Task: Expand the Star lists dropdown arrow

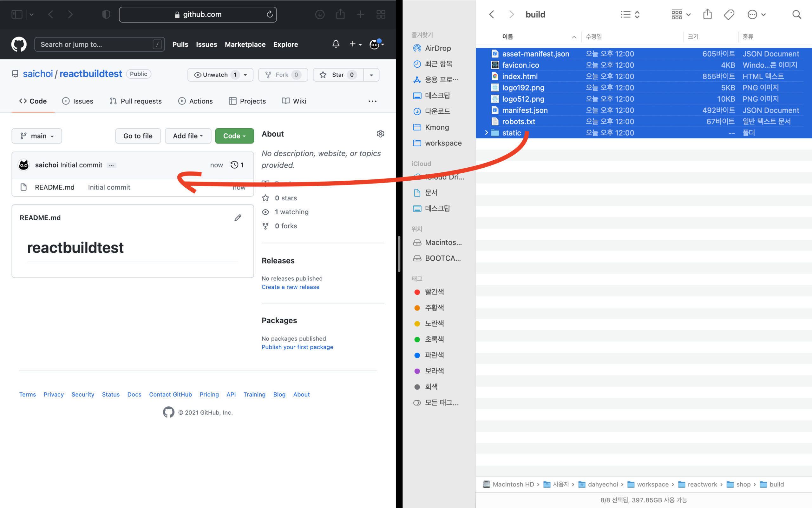Action: point(371,75)
